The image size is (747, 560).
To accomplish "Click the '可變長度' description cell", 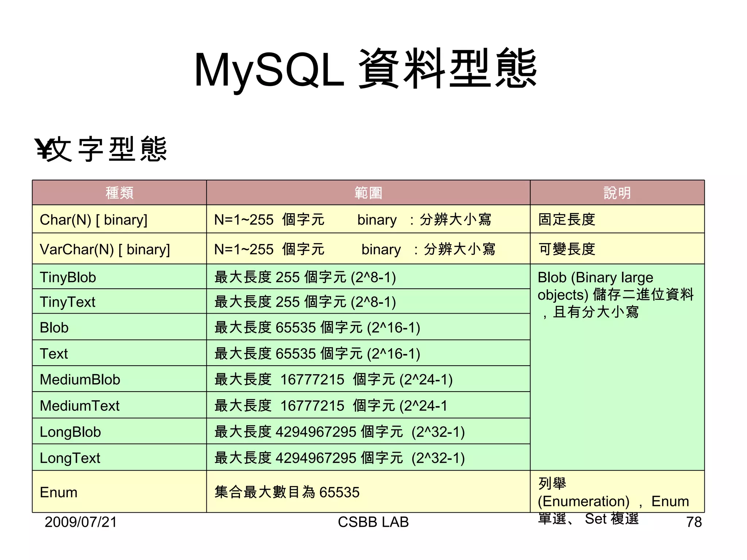I will click(x=617, y=249).
